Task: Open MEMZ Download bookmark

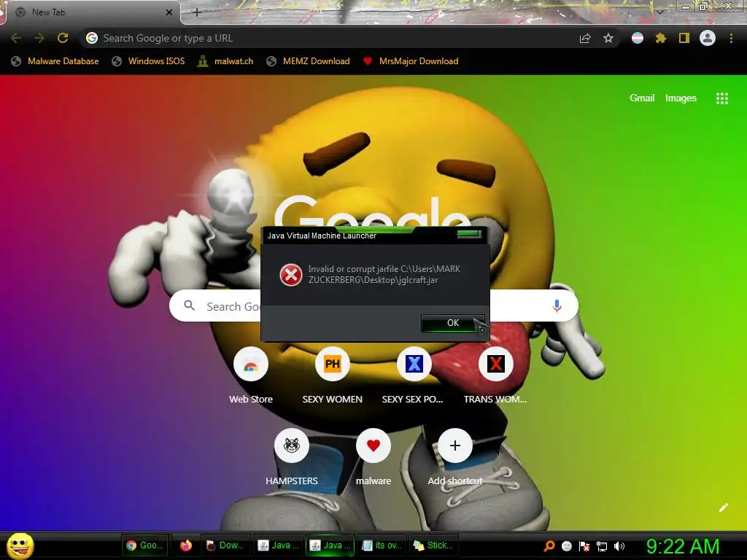Action: (x=309, y=61)
